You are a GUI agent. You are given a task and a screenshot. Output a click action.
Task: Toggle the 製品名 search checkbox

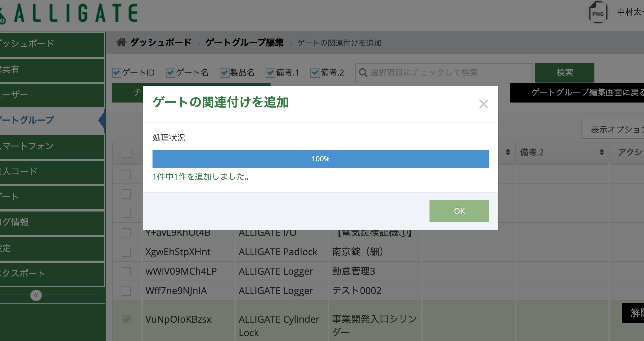224,73
